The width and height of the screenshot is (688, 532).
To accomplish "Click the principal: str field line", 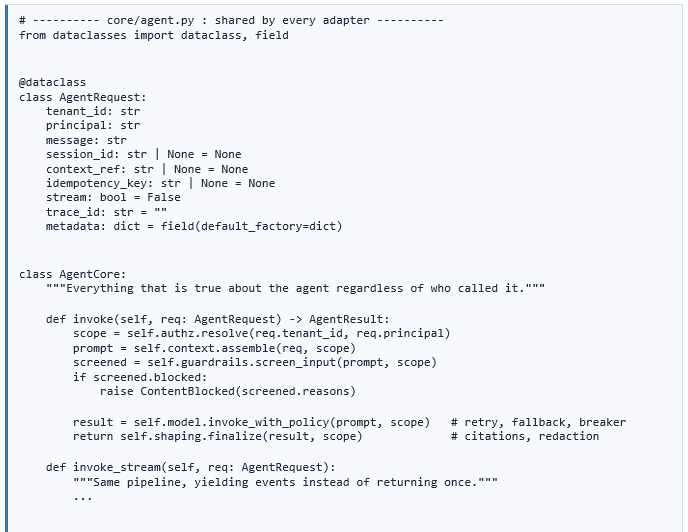I will coord(93,126).
